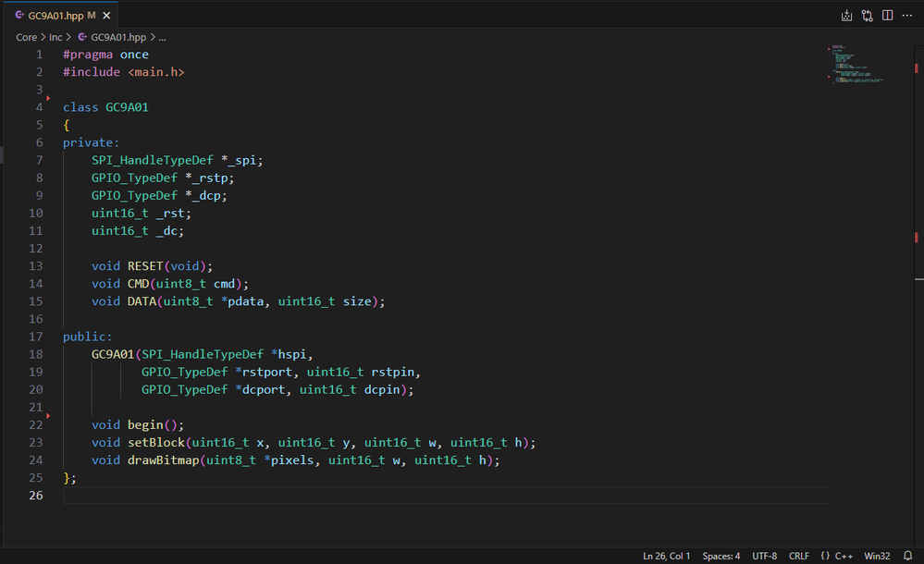Viewport: 924px width, 564px height.
Task: Click 'CMD' function name
Action: [139, 284]
